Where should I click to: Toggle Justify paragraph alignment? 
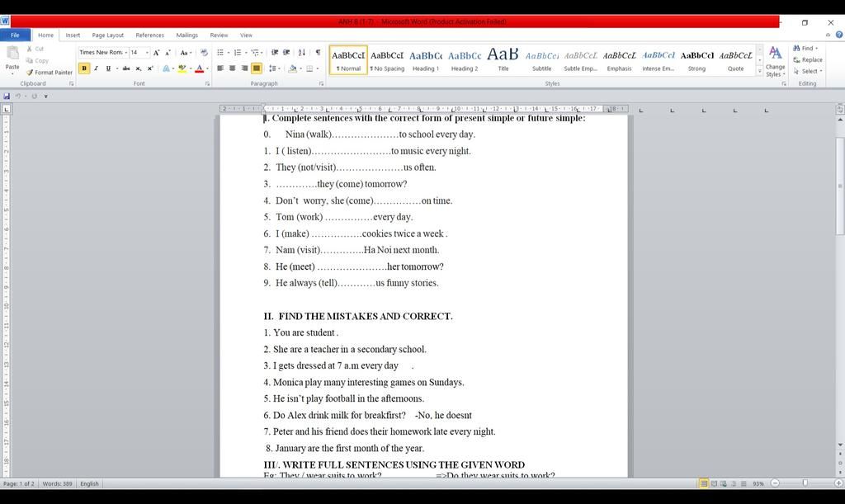[x=257, y=68]
